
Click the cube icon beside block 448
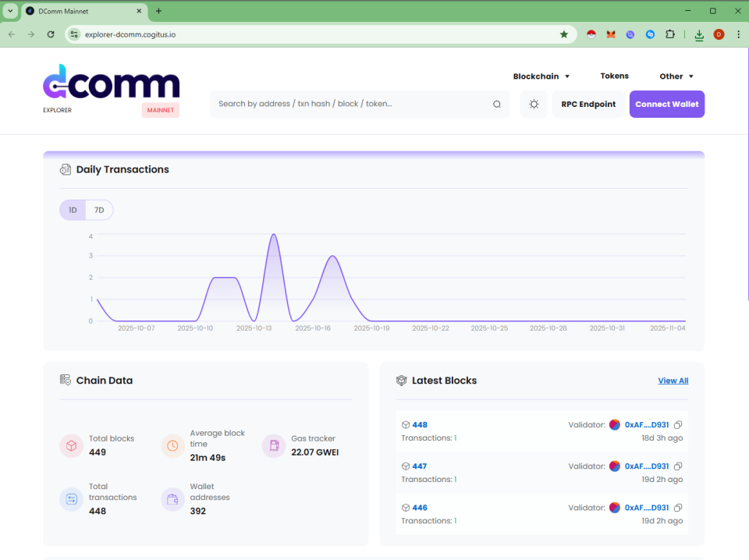tap(406, 425)
